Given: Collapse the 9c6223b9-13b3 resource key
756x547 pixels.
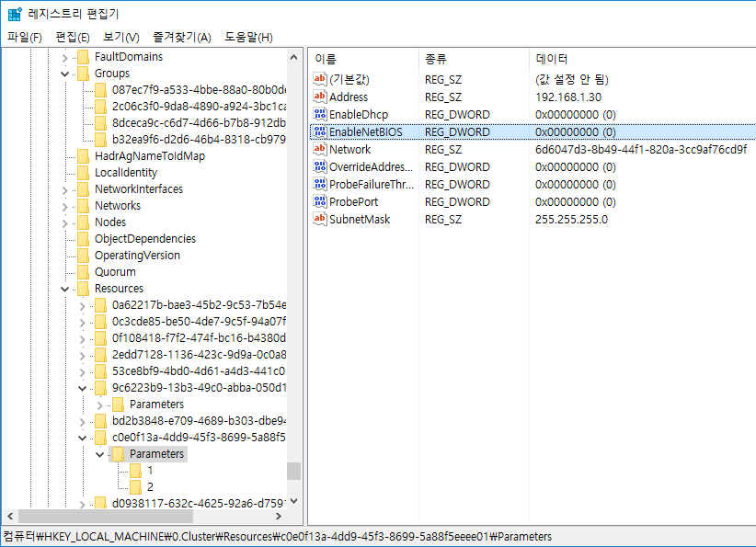Looking at the screenshot, I should coord(83,389).
